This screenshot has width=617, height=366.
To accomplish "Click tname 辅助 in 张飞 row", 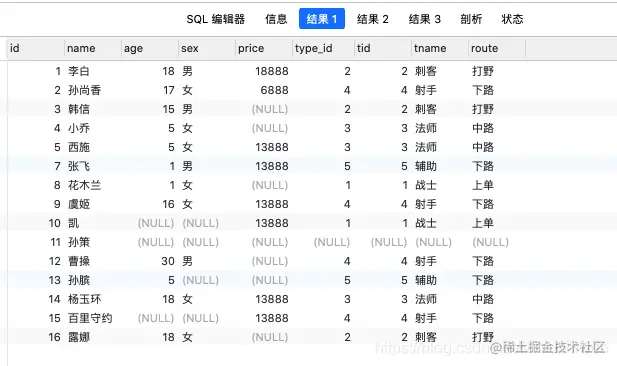I will point(426,166).
